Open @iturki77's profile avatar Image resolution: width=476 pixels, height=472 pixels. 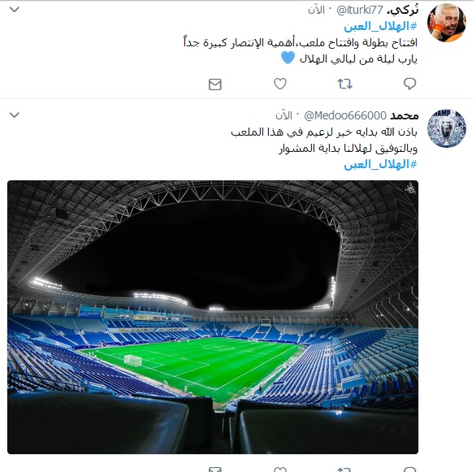point(446,23)
